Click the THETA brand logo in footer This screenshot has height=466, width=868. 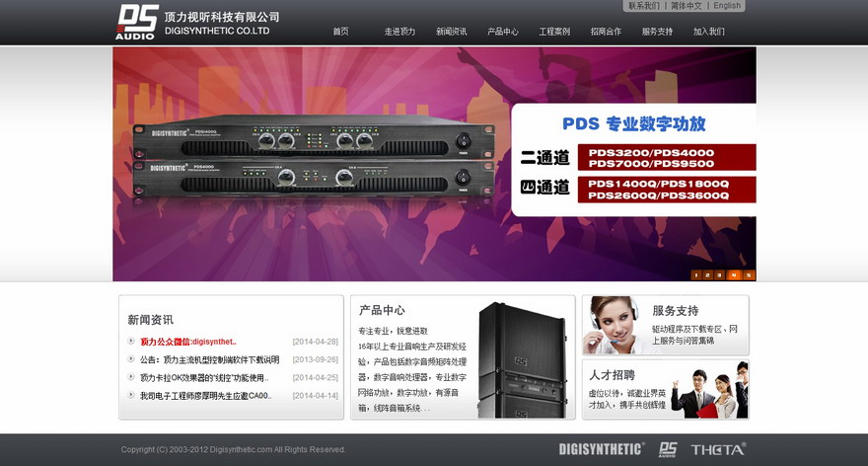(x=718, y=449)
